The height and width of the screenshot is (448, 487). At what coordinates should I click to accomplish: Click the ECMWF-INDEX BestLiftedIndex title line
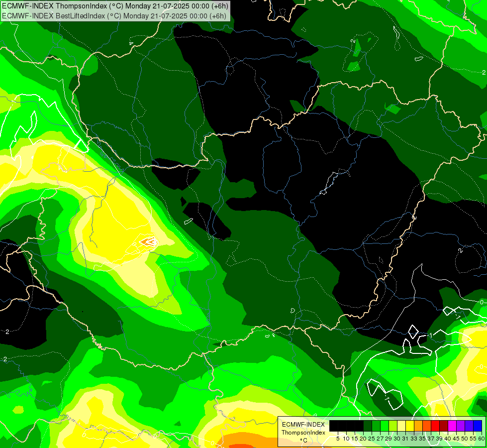point(114,16)
